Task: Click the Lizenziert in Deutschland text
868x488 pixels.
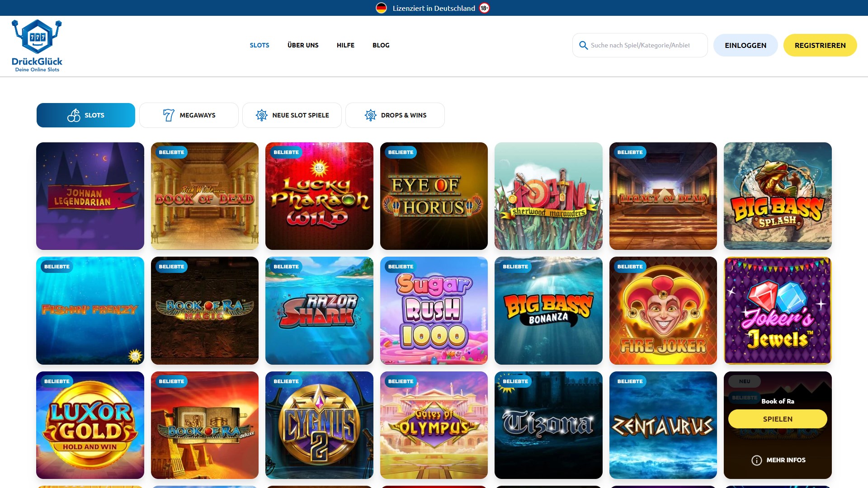Action: click(434, 8)
